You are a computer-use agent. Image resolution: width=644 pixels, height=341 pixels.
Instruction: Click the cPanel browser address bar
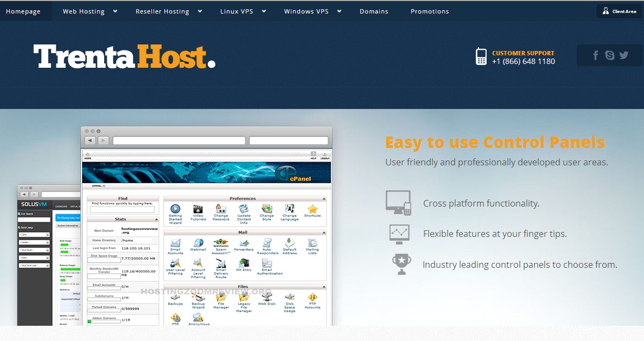click(179, 141)
